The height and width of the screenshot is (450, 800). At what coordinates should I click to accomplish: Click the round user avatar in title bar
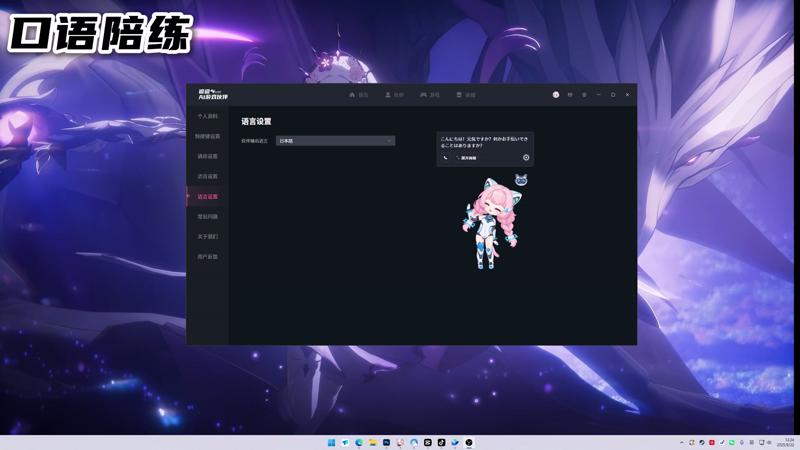click(x=556, y=95)
